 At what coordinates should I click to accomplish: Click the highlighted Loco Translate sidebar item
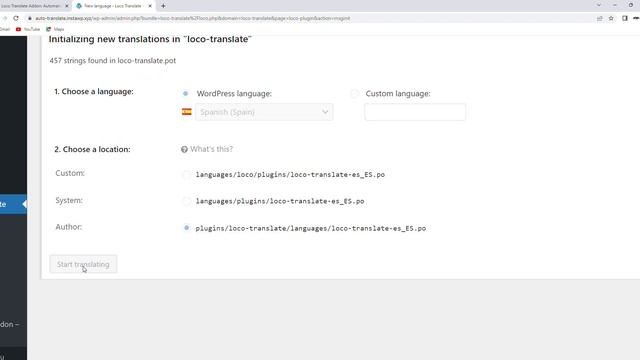(x=13, y=204)
